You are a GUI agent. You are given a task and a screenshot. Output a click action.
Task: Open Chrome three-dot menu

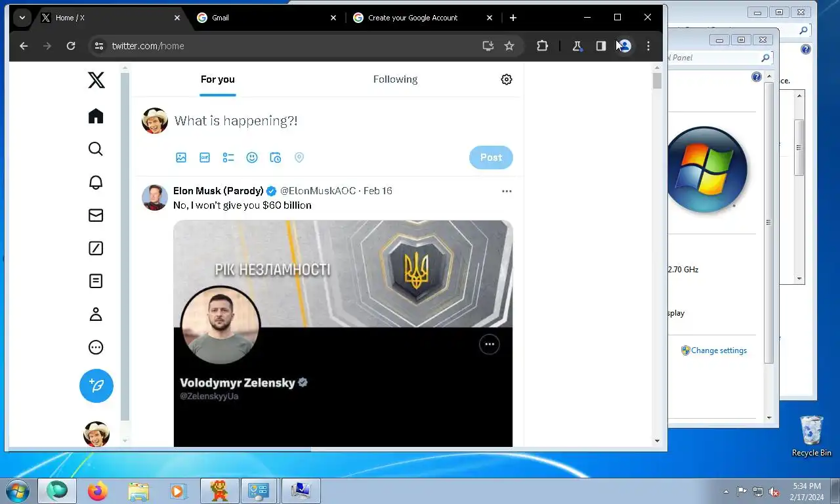(648, 46)
